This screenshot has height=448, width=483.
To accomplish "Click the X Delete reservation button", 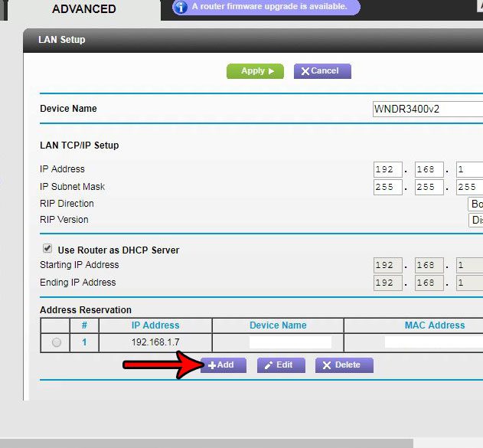I will tap(344, 365).
